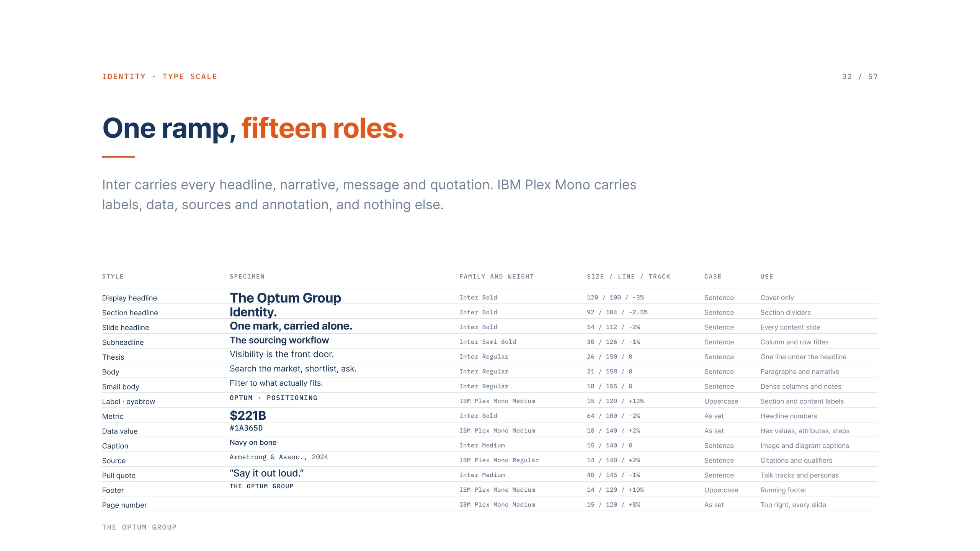Click the metric specimen '$221B'
The width and height of the screenshot is (980, 551).
(x=248, y=416)
